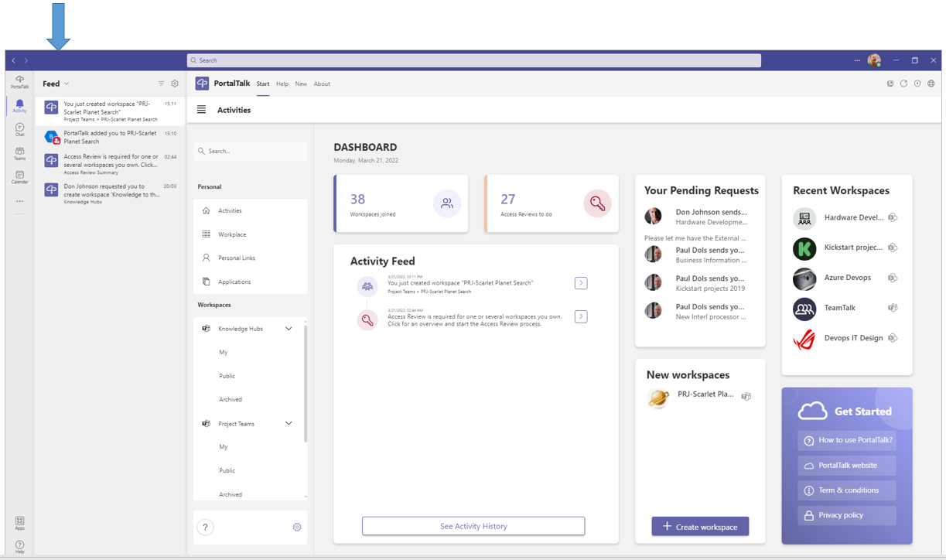Open PortalTalk app in Teams rail
The image size is (946, 560).
[19, 82]
